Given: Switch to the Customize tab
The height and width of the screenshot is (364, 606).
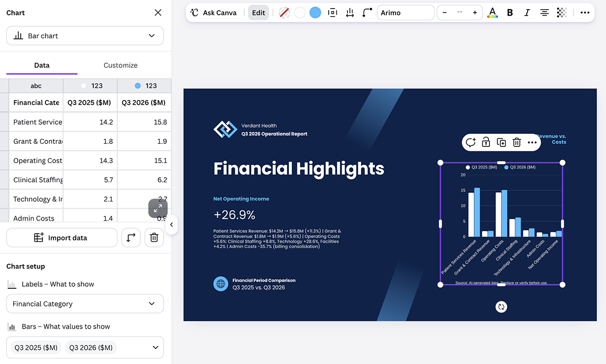Looking at the screenshot, I should coord(120,65).
